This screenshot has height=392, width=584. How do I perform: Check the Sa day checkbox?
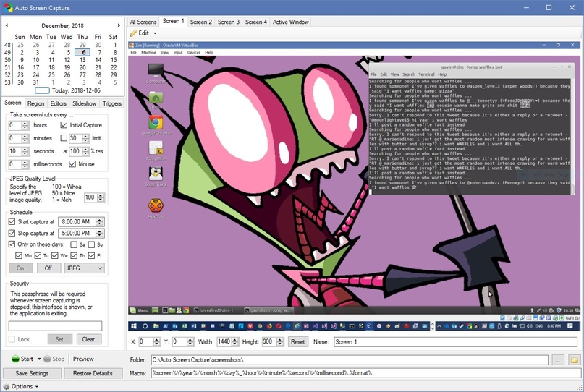pyautogui.click(x=74, y=244)
